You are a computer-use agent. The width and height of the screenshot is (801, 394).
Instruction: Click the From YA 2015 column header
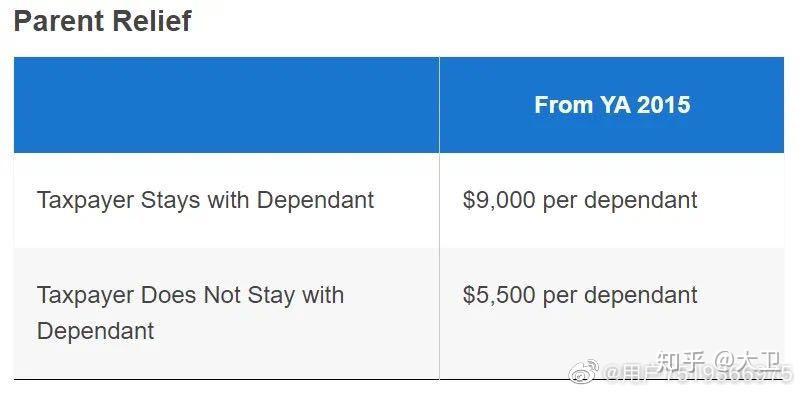tap(612, 105)
